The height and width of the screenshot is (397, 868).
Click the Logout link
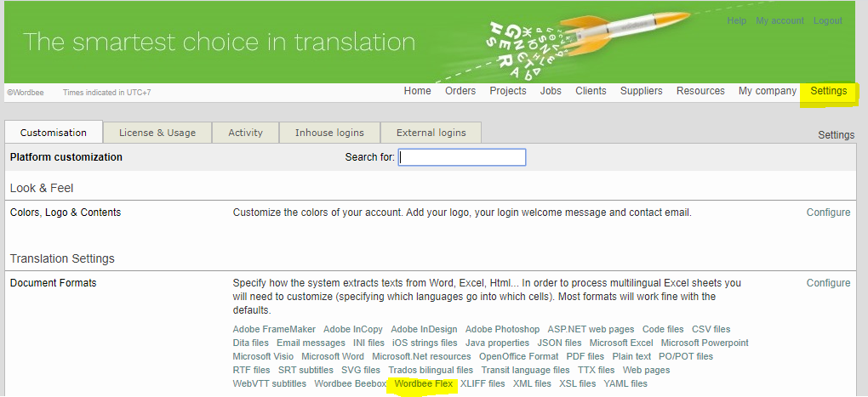pos(827,20)
